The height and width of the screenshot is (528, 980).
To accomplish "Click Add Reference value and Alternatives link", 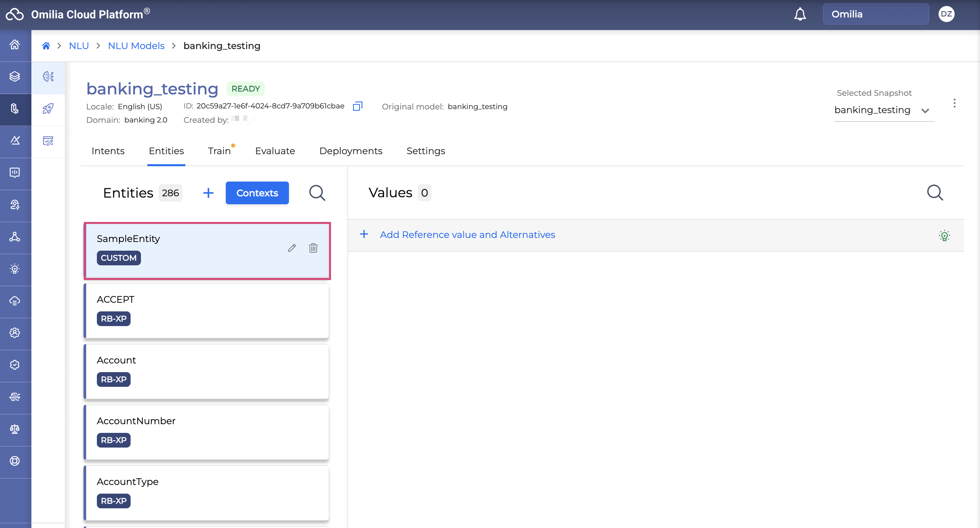I will tap(467, 235).
